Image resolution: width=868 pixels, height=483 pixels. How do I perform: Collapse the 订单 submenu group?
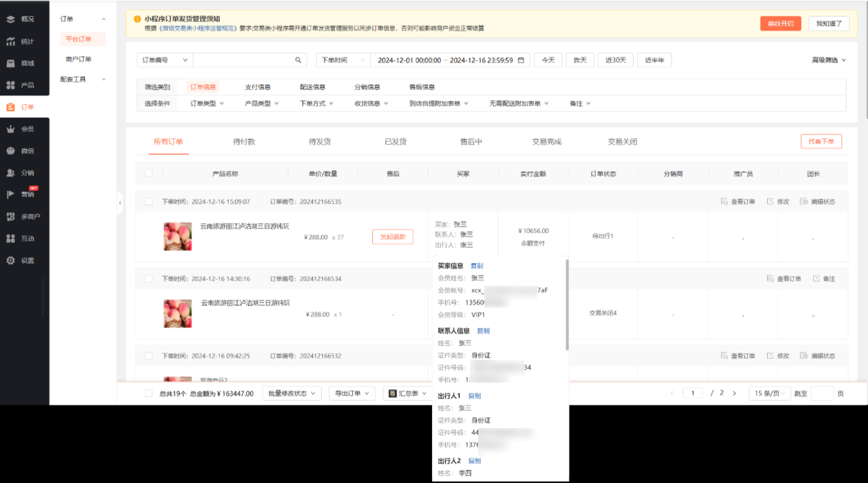point(83,20)
